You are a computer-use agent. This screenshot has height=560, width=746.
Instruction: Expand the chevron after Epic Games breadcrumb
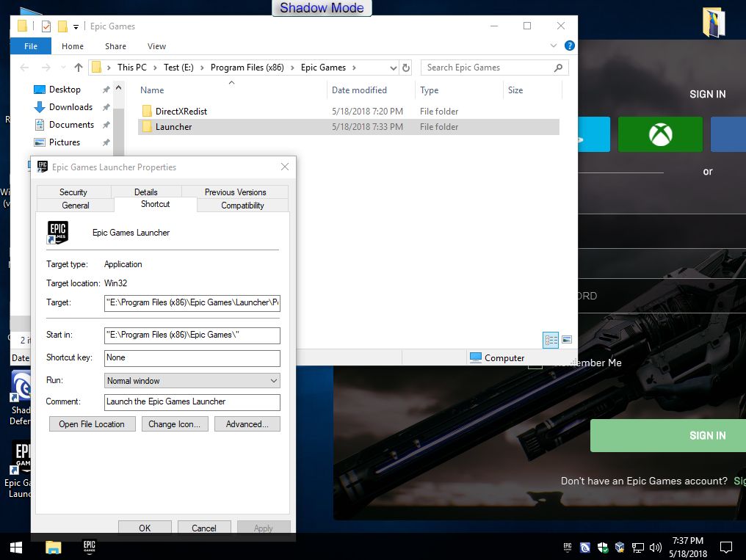(354, 68)
